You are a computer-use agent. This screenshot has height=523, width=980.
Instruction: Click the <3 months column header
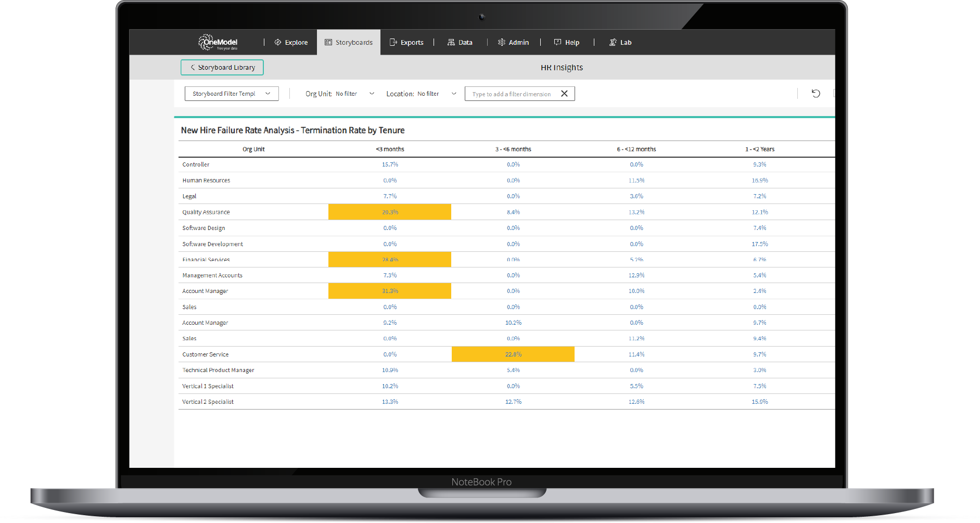pyautogui.click(x=390, y=149)
